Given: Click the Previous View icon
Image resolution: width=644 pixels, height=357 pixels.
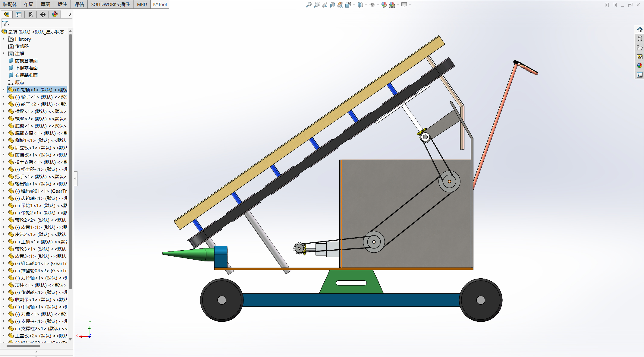Looking at the screenshot, I should pos(325,5).
